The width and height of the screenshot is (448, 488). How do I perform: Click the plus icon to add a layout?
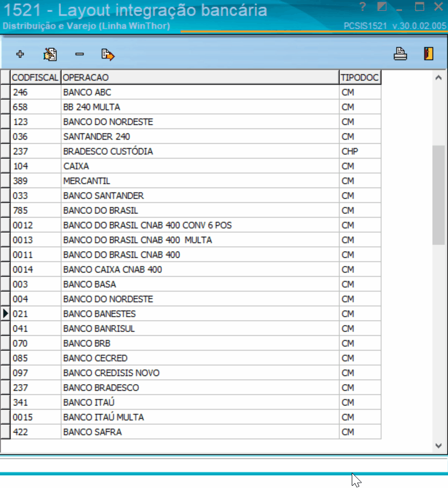tap(20, 54)
